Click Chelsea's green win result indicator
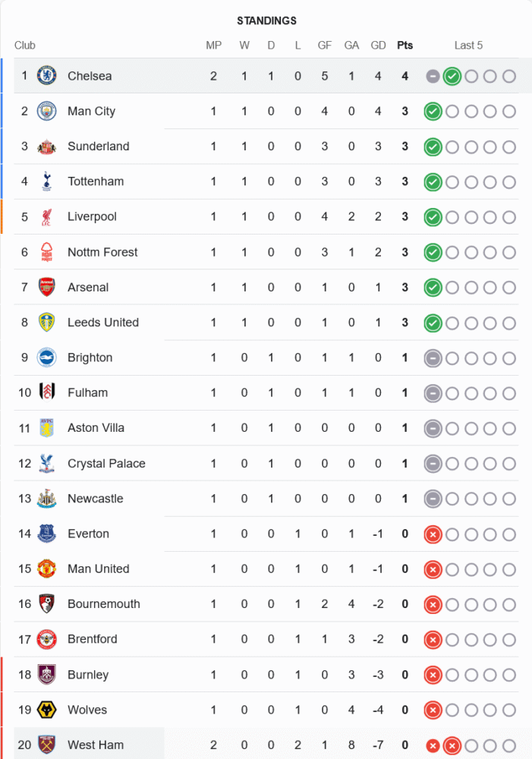 452,76
